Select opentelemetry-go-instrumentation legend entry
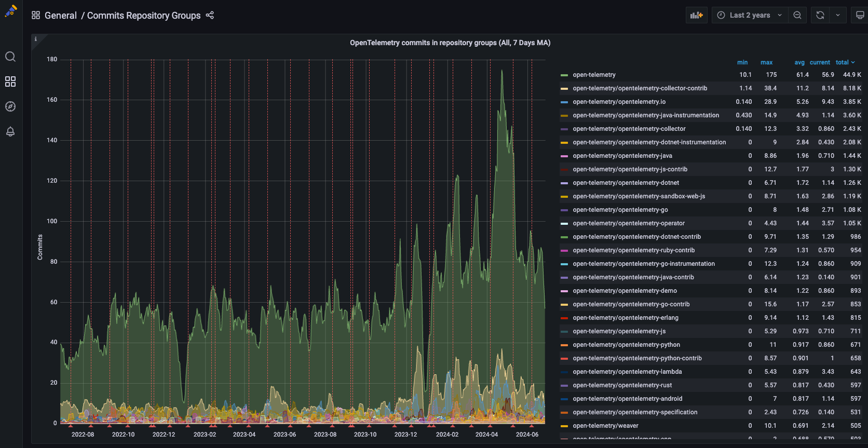The height and width of the screenshot is (448, 868). pyautogui.click(x=644, y=264)
